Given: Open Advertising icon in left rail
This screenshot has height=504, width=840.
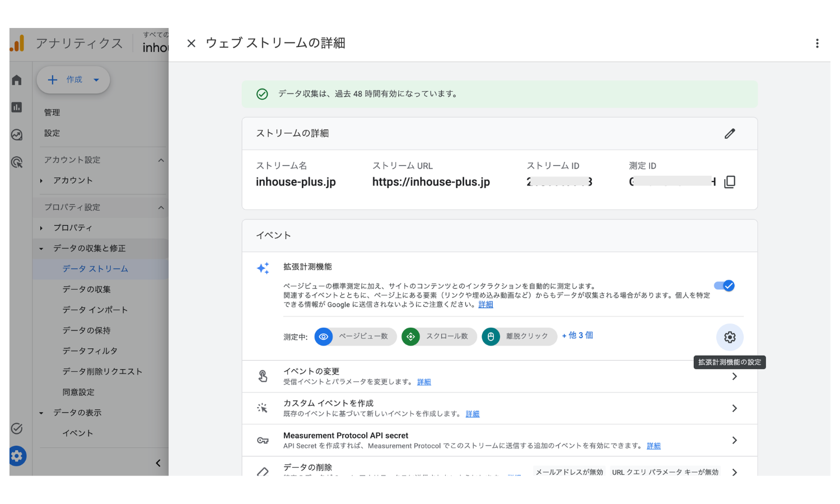Looking at the screenshot, I should tap(17, 162).
